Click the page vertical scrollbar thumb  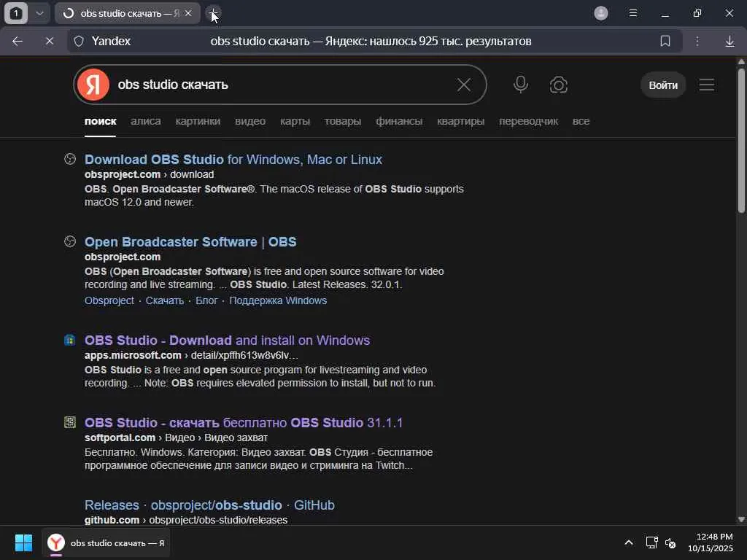741,141
